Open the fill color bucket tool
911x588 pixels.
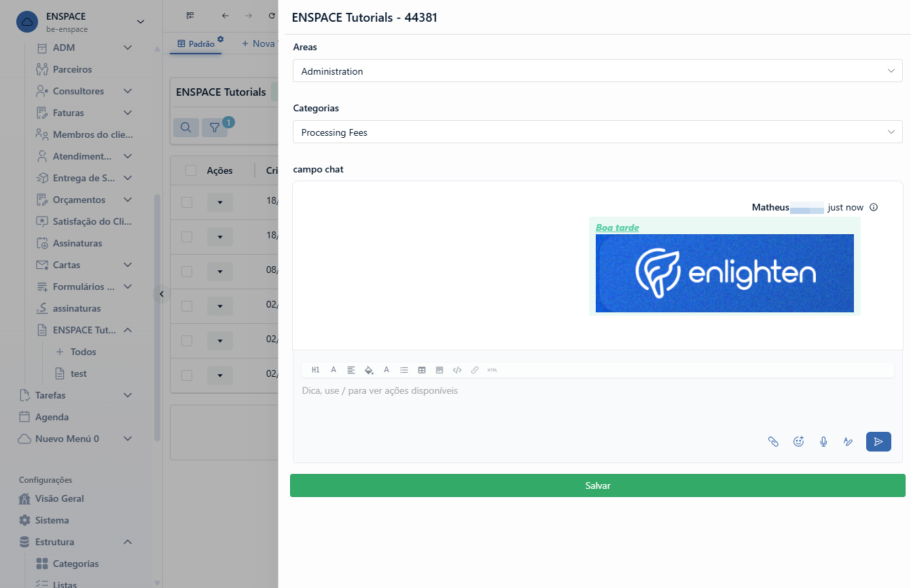[369, 370]
